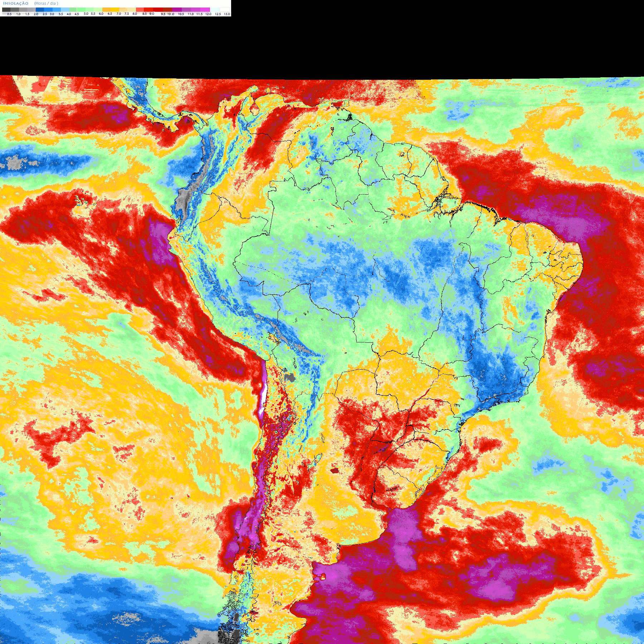Click the 7.0 legend value
Image resolution: width=644 pixels, height=644 pixels.
(x=119, y=14)
